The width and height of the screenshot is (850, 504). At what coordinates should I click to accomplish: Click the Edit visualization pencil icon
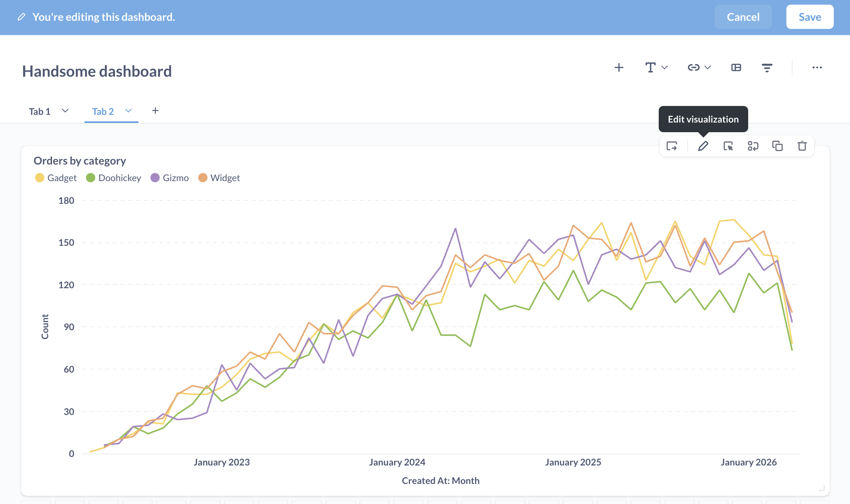[x=703, y=146]
